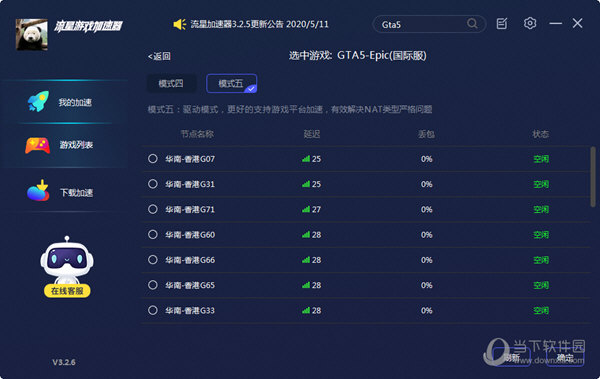Screen dimensions: 600x379
Task: Close the accelerator window
Action: 577,23
